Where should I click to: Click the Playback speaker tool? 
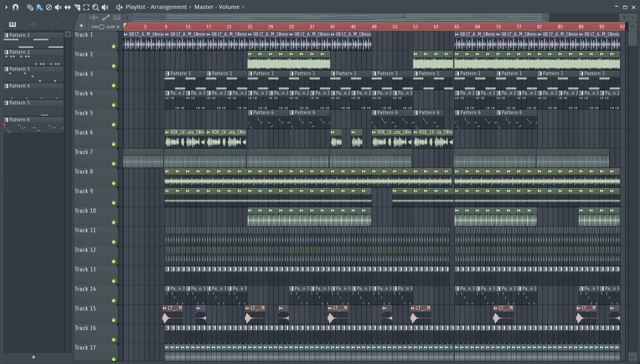pyautogui.click(x=105, y=7)
